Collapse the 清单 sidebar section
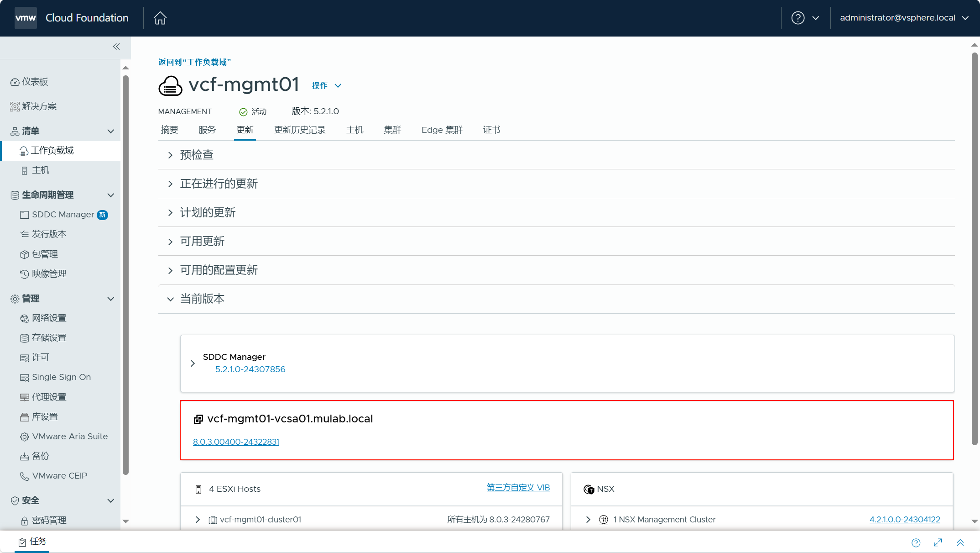 tap(110, 131)
